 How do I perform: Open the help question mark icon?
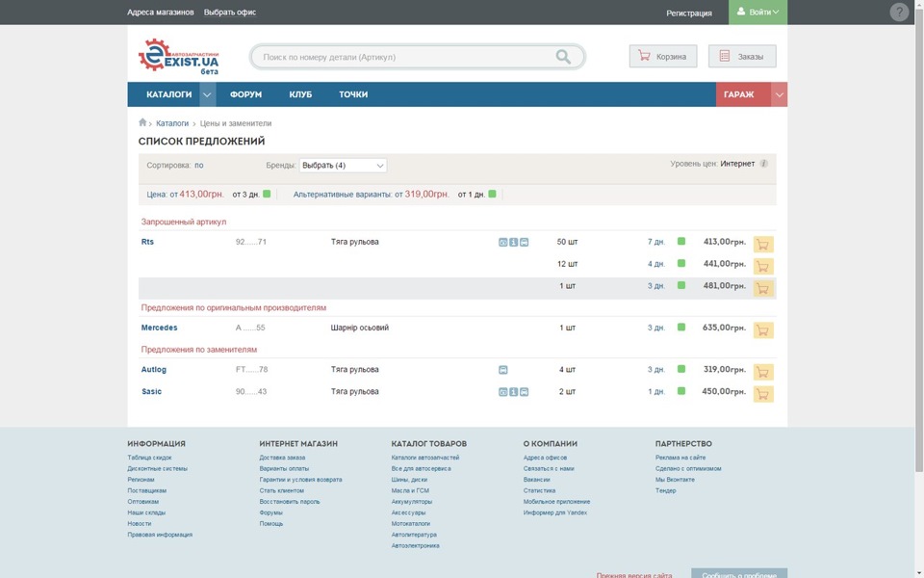(899, 12)
